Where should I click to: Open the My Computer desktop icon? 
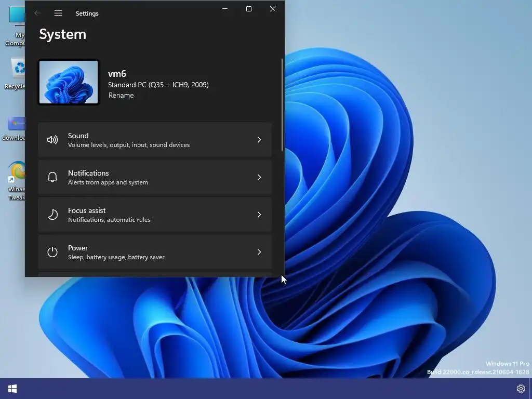(x=16, y=26)
